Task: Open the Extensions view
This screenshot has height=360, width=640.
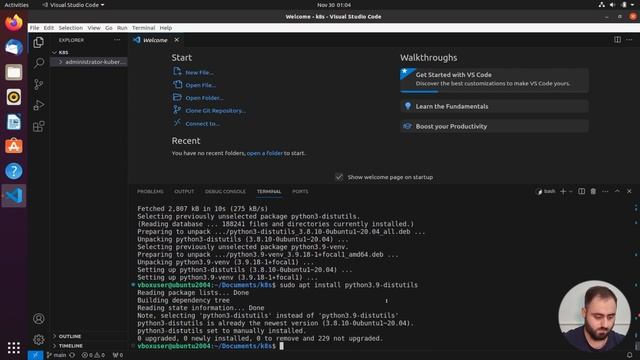Action: [x=38, y=126]
